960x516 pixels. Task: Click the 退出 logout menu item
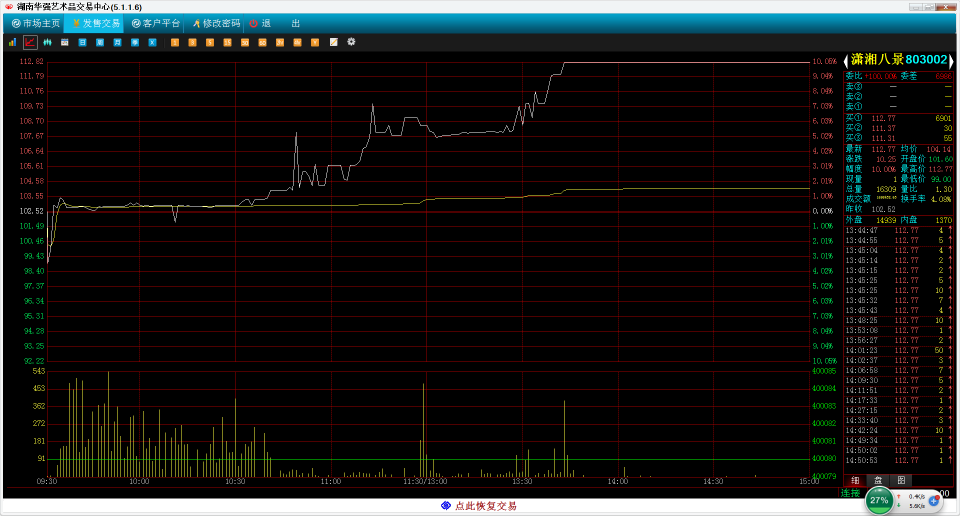(x=274, y=23)
